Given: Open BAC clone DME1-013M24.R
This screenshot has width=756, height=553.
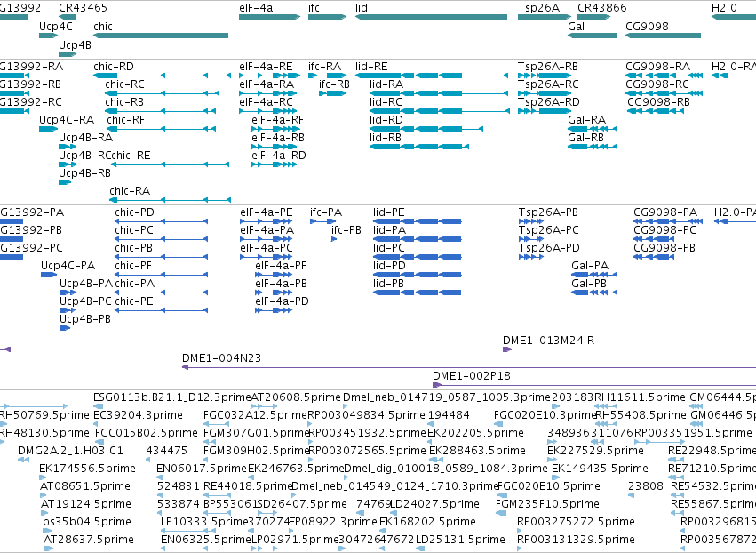Looking at the screenshot, I should [507, 349].
